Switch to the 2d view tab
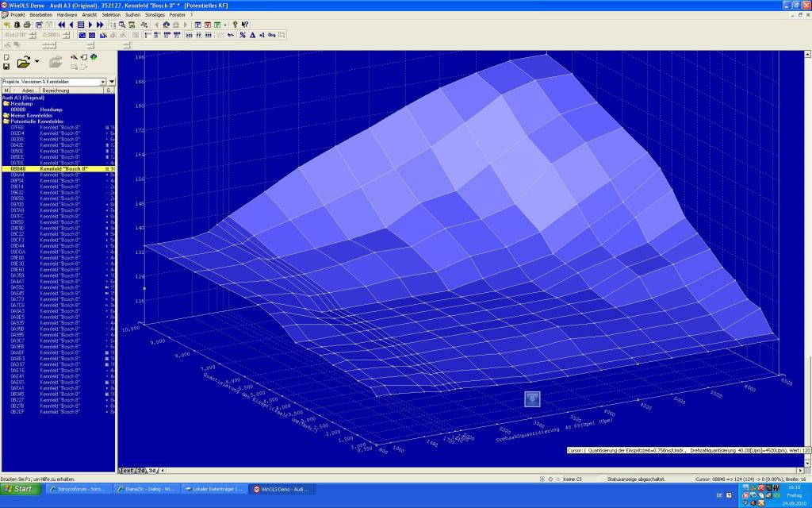The height and width of the screenshot is (508, 812). [141, 471]
